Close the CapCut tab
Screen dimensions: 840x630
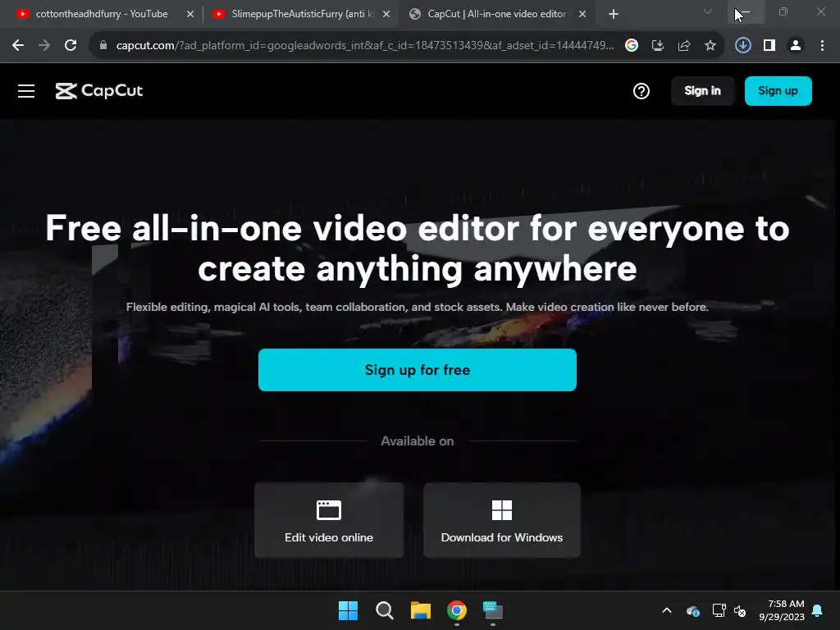[x=582, y=14]
